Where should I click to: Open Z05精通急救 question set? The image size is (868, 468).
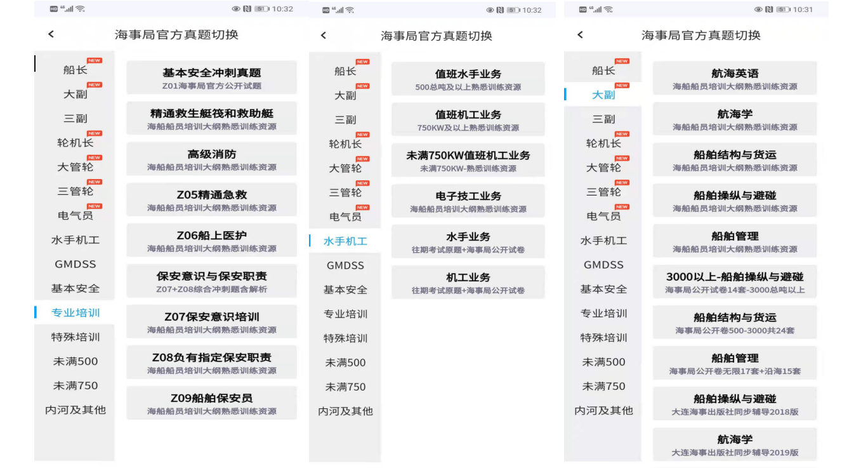pyautogui.click(x=212, y=200)
